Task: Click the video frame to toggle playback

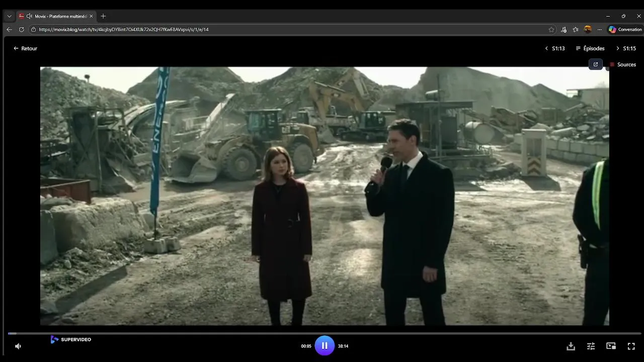Action: [325, 196]
